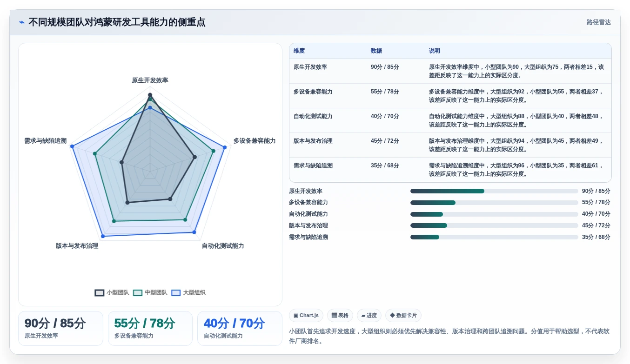Click the 大型组织 point on 自动化测试能力 axis
The width and height of the screenshot is (630, 364).
tap(194, 232)
